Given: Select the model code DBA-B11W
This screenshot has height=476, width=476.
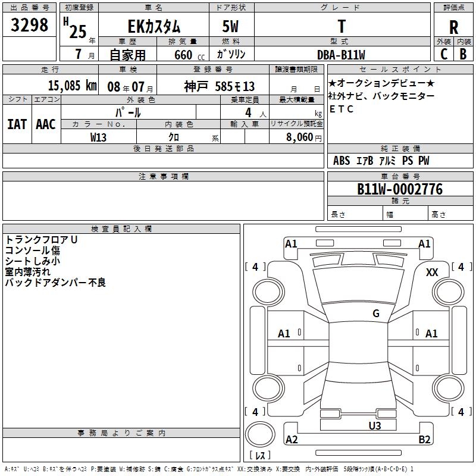Looking at the screenshot, I should point(341,55).
